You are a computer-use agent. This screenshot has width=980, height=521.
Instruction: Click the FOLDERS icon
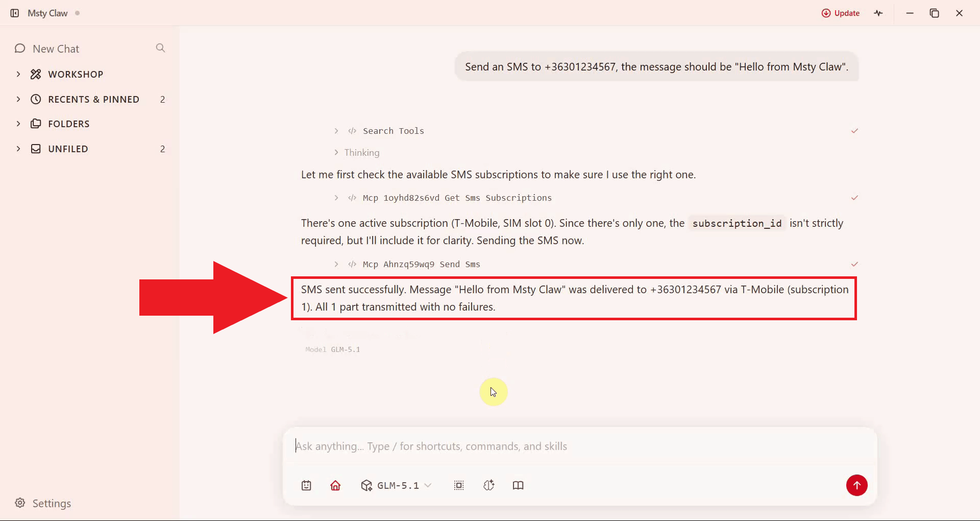point(36,124)
